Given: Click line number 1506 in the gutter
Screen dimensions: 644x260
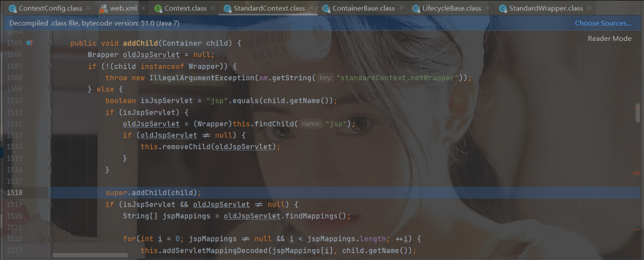Looking at the screenshot, I should (15, 55).
